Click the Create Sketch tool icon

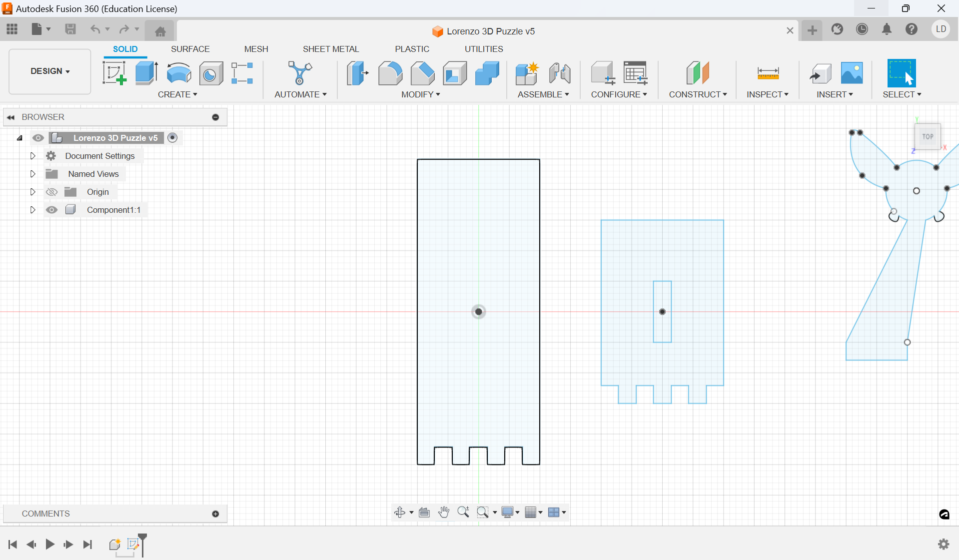coord(114,73)
